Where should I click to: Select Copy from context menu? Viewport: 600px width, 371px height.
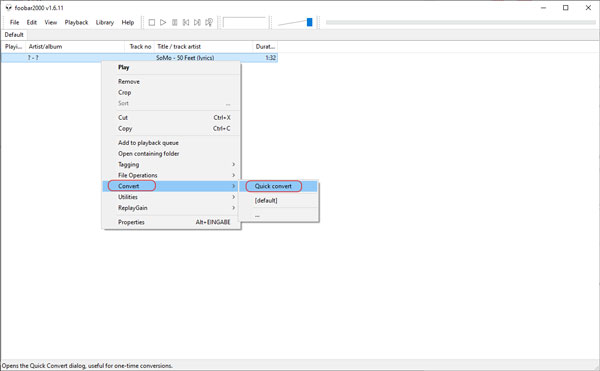pyautogui.click(x=171, y=129)
